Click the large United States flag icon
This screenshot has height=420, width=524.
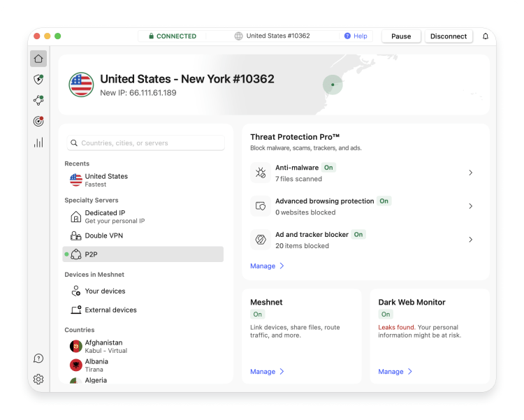pos(81,85)
